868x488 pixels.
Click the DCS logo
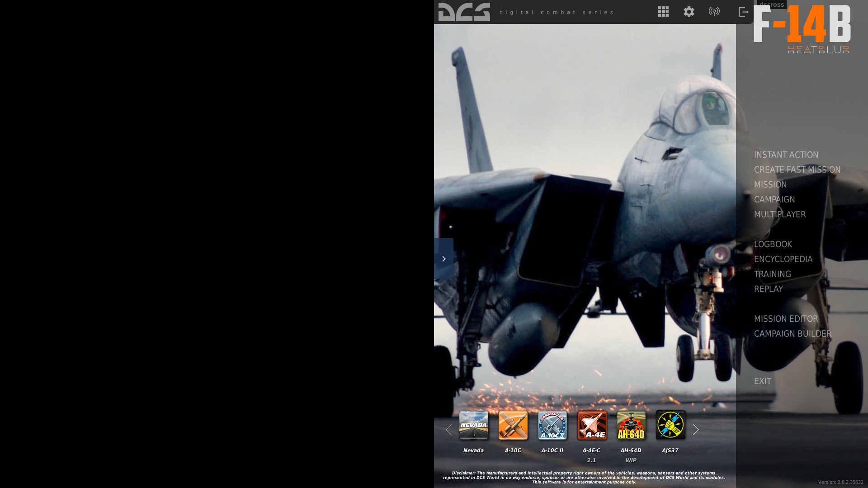click(x=464, y=12)
